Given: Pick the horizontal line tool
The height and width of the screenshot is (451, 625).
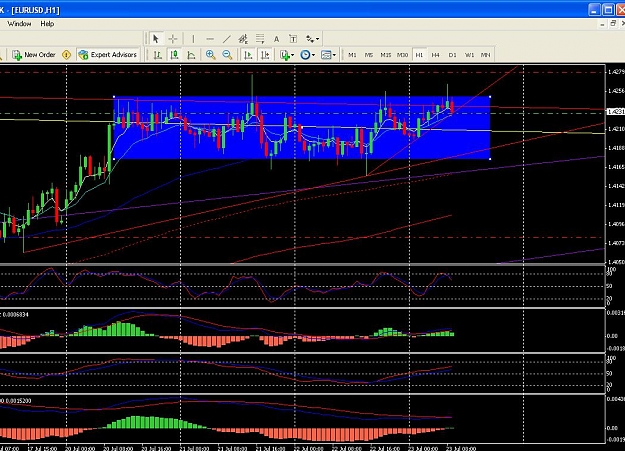Looking at the screenshot, I should coord(210,39).
